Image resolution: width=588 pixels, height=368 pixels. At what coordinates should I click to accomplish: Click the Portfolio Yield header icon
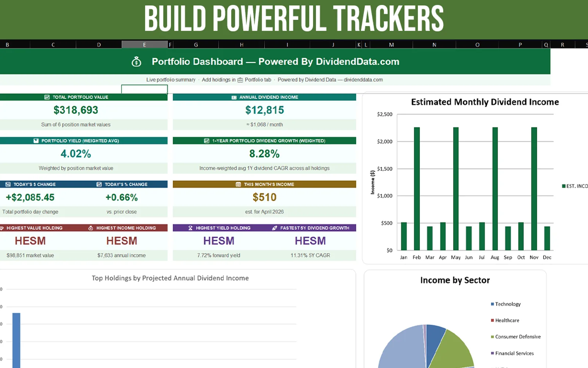pyautogui.click(x=36, y=141)
